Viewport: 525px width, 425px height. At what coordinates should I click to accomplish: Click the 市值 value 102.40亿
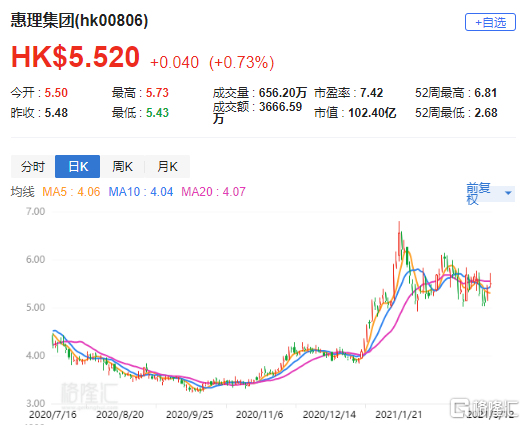coord(372,113)
